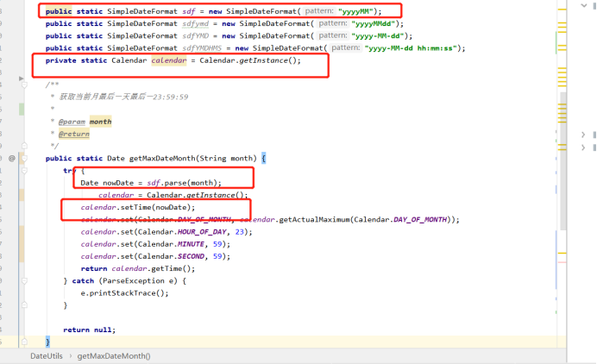597x364 pixels.
Task: Collapse the Javadoc comment at its /** line
Action: click(x=24, y=85)
